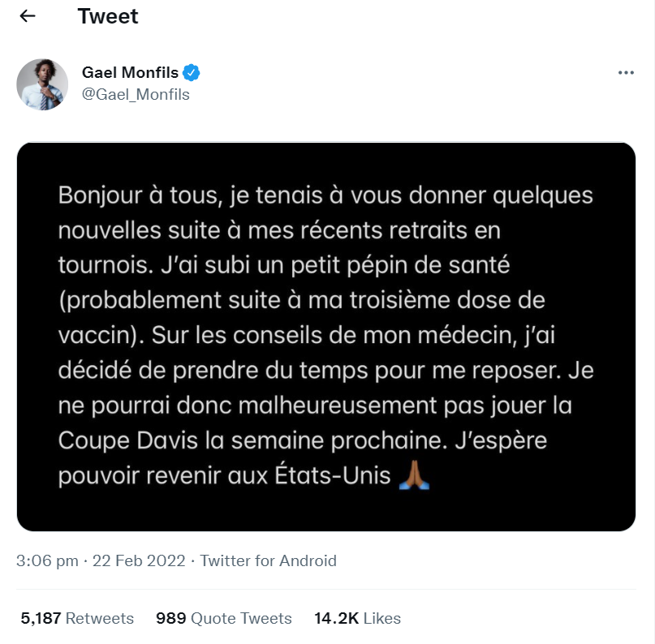The width and height of the screenshot is (655, 644).
Task: Click the praying hands emoji in the image
Action: coord(414,474)
